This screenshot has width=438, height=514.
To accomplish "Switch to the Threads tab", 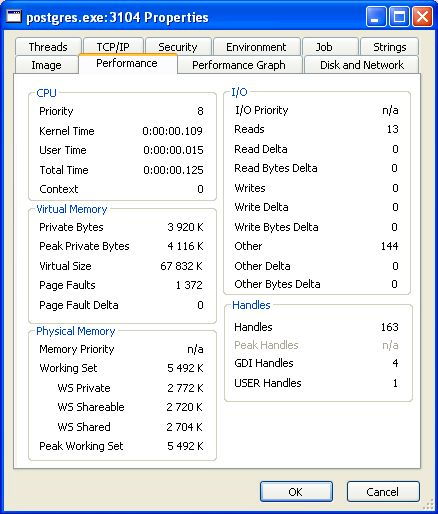I will point(48,47).
